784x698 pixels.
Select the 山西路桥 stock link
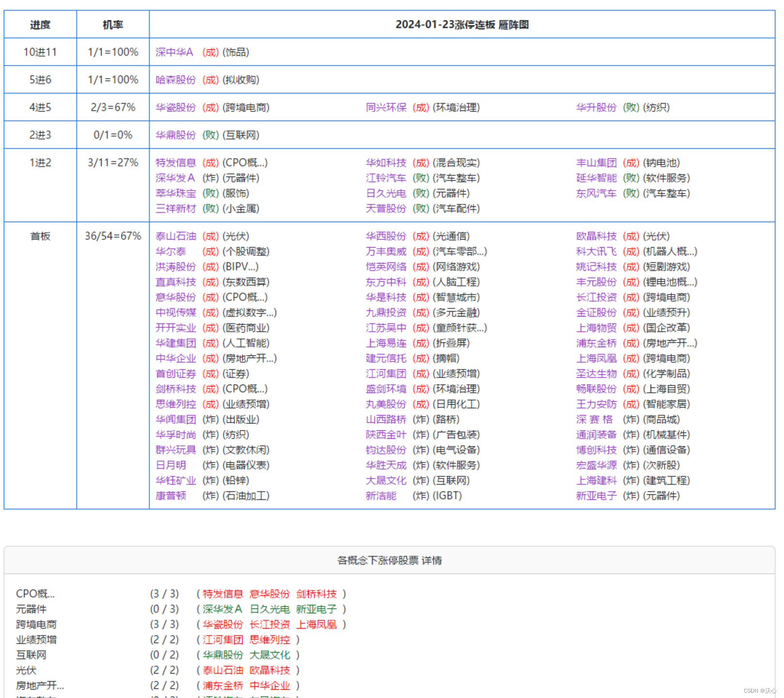pos(386,420)
